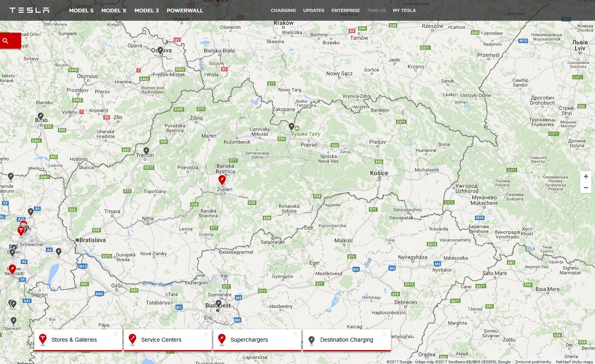
Task: Open the My Tesla link
Action: [x=404, y=10]
